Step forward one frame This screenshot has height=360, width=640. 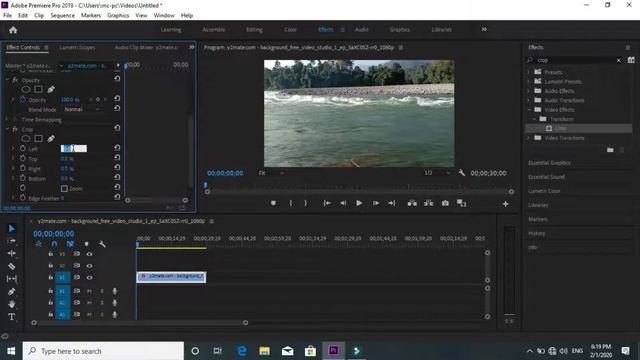(376, 203)
